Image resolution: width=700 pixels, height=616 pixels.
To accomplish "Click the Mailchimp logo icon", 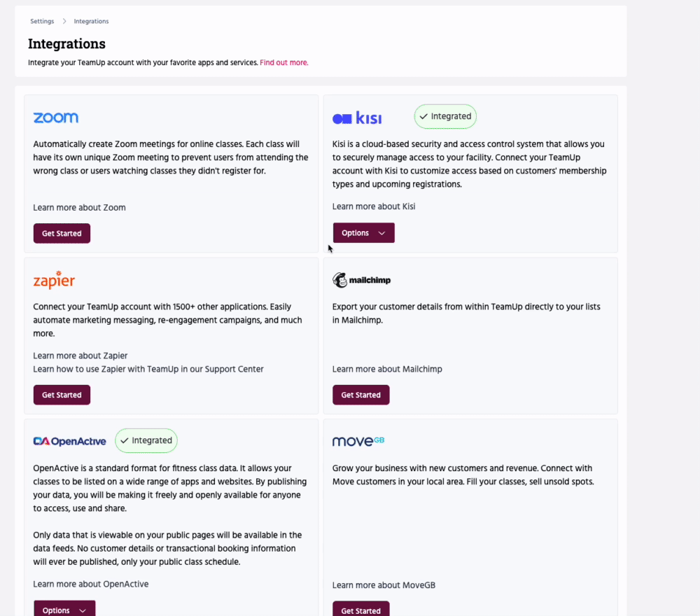I will (x=361, y=280).
